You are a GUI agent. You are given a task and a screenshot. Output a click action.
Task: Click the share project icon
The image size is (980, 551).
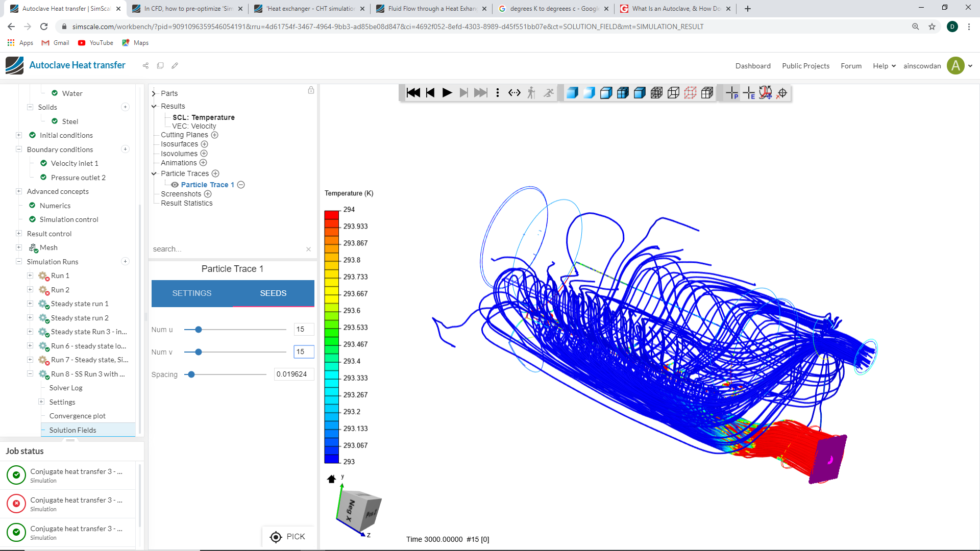pos(145,66)
